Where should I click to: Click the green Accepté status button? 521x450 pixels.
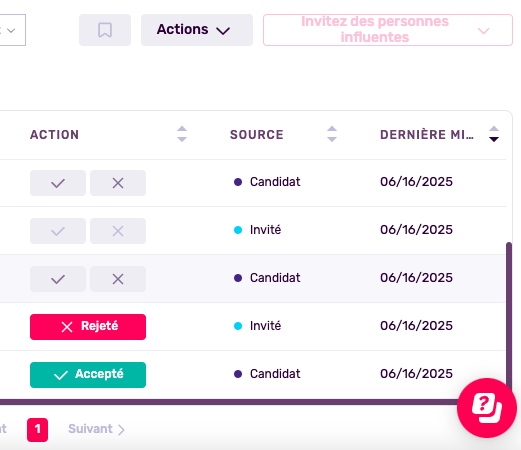(x=88, y=375)
